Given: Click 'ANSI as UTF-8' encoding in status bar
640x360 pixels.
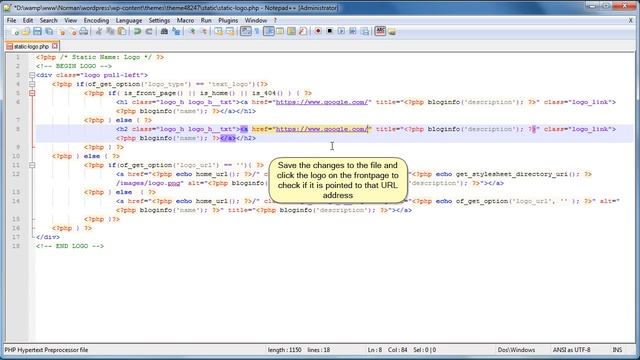Looking at the screenshot, I should (x=571, y=350).
